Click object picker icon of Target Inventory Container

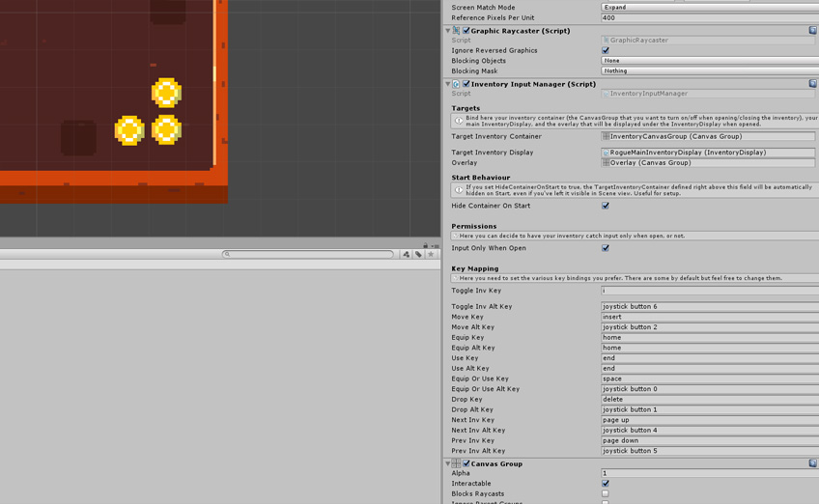[606, 136]
